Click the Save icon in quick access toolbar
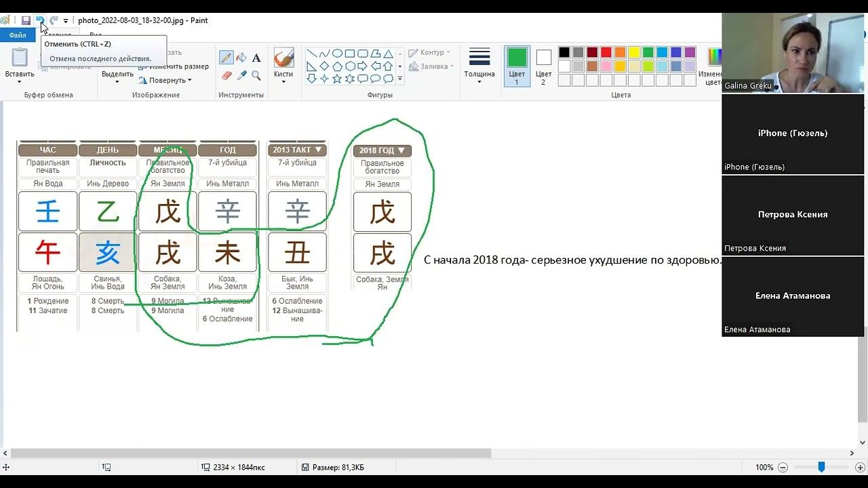 pos(26,20)
